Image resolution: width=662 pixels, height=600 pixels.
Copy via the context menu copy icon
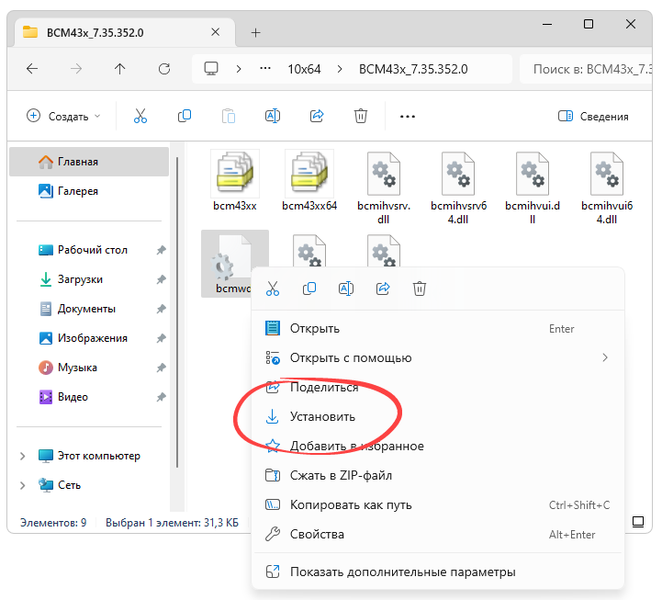pyautogui.click(x=309, y=289)
